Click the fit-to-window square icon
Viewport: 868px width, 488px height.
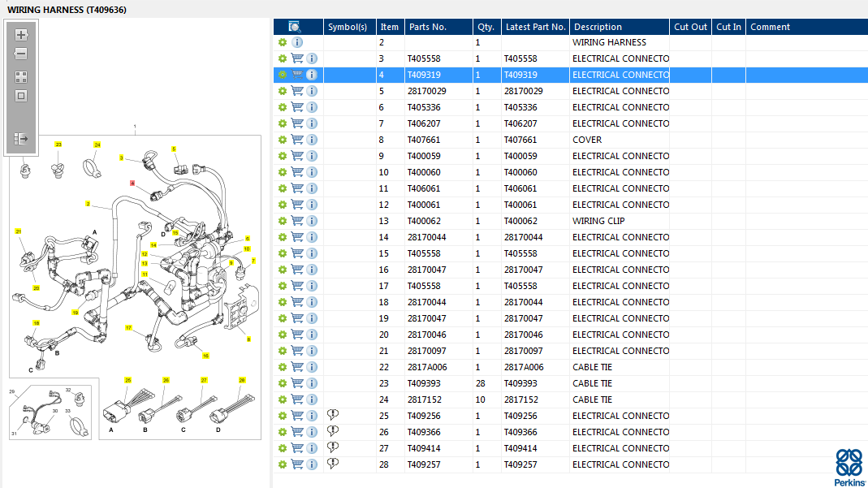point(21,96)
